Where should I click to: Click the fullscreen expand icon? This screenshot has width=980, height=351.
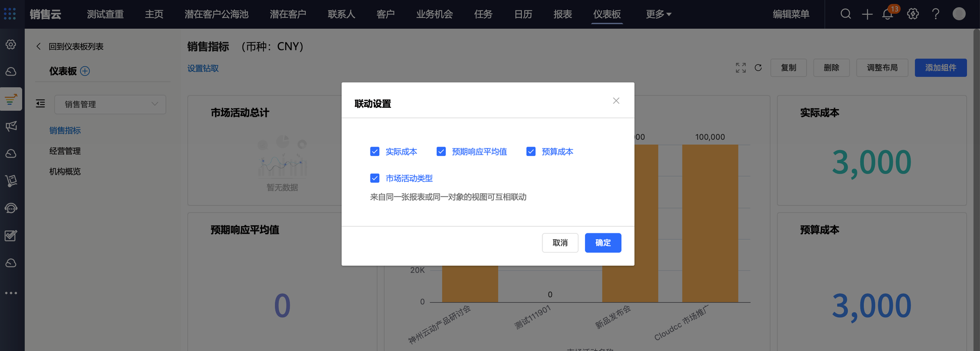(x=740, y=68)
